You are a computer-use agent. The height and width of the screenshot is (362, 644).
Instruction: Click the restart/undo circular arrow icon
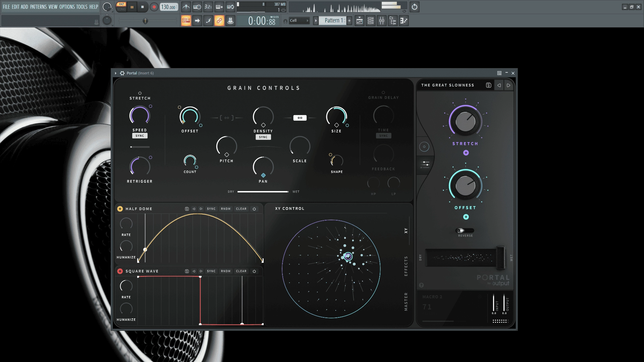pos(415,7)
